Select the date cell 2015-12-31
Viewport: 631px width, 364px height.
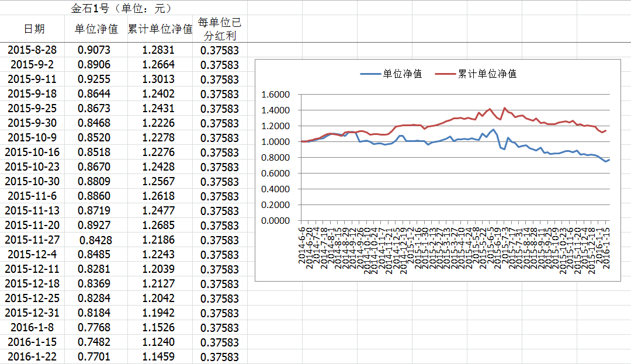(x=33, y=313)
